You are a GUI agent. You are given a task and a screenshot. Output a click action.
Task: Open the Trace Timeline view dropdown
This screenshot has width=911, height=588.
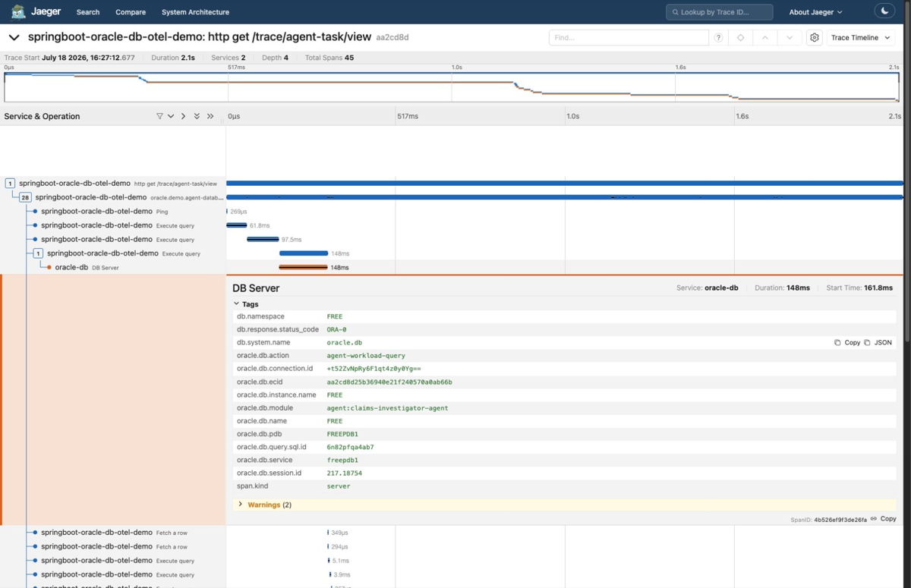pos(860,37)
